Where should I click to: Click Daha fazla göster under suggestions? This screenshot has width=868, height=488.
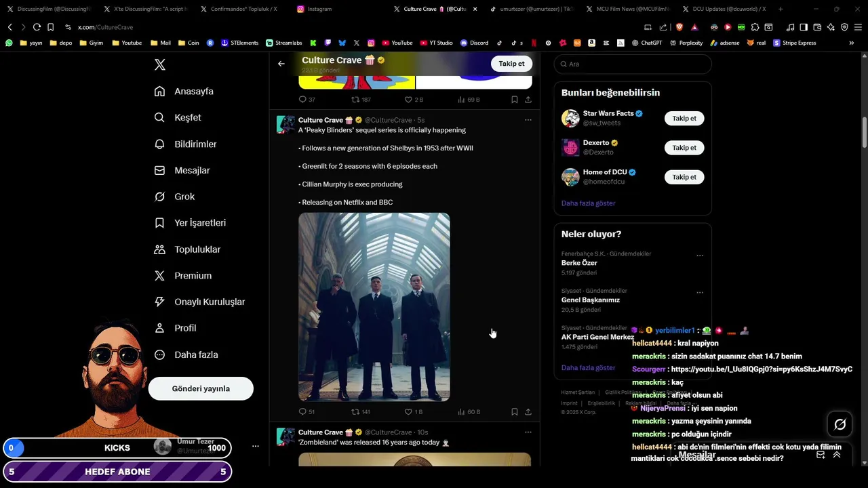(x=588, y=203)
